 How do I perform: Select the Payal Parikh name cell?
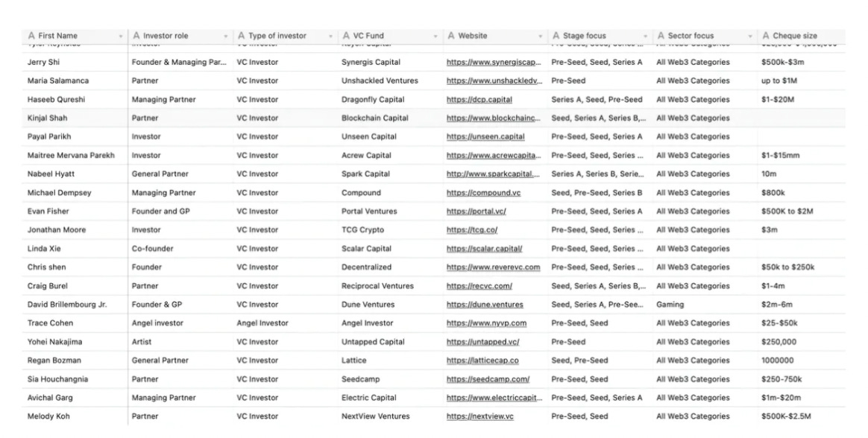(75, 136)
